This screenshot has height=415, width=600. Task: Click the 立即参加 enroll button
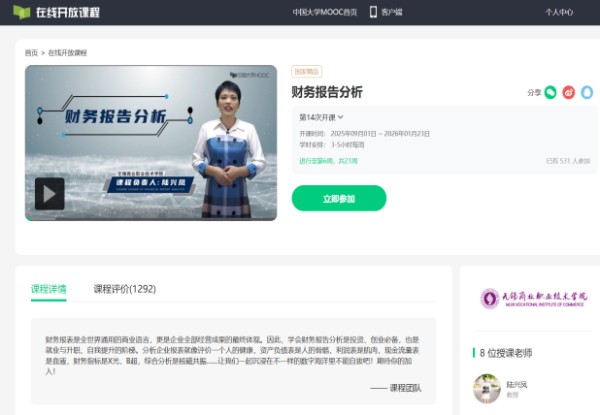click(x=338, y=198)
